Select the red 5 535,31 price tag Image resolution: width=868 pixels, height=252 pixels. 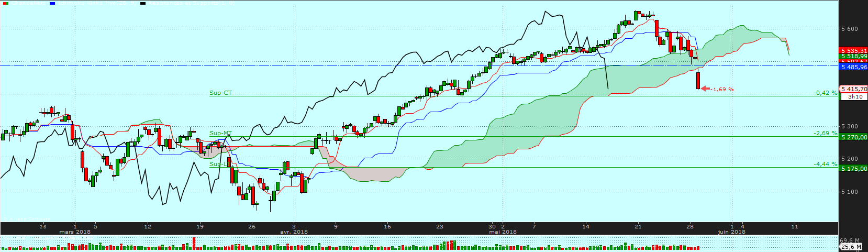click(854, 51)
